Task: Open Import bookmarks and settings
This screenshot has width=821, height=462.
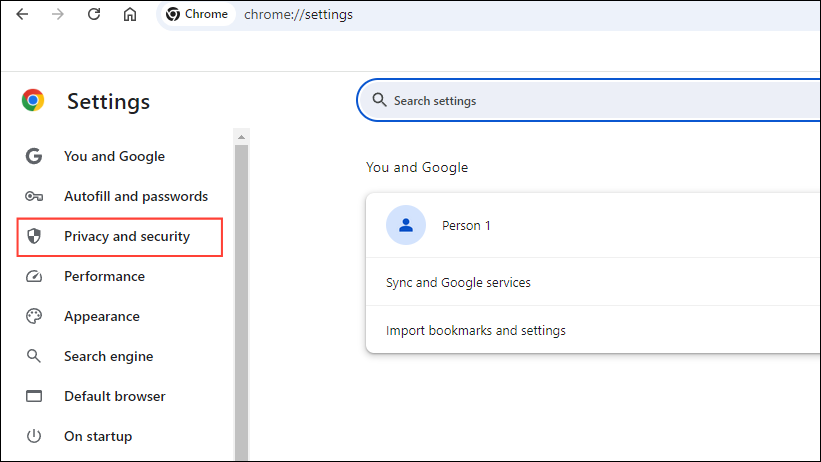Action: pos(593,331)
